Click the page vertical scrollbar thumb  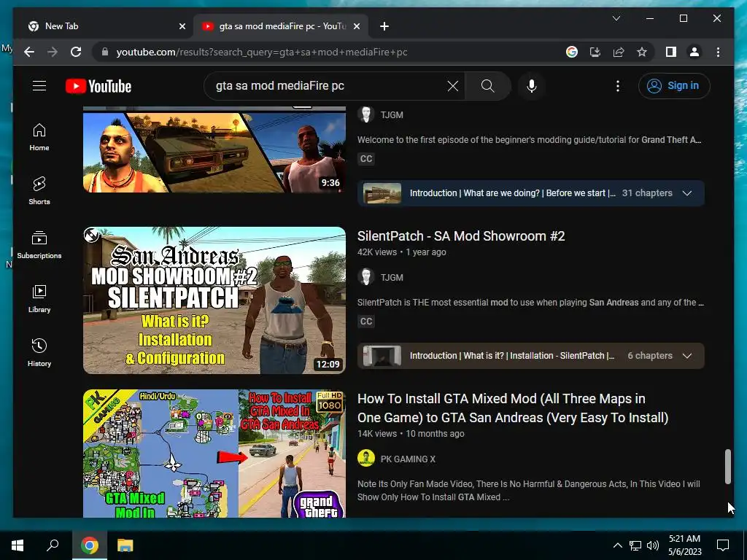[x=727, y=467]
